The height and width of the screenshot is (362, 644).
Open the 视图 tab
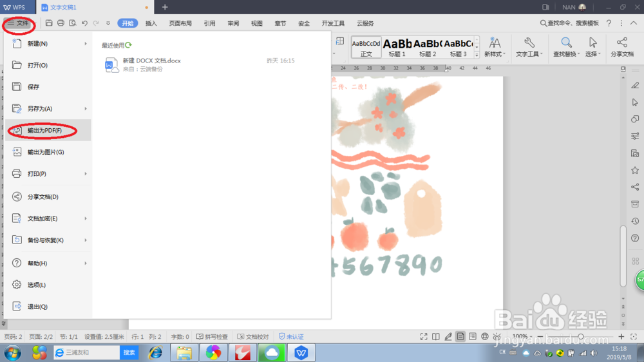click(x=257, y=23)
